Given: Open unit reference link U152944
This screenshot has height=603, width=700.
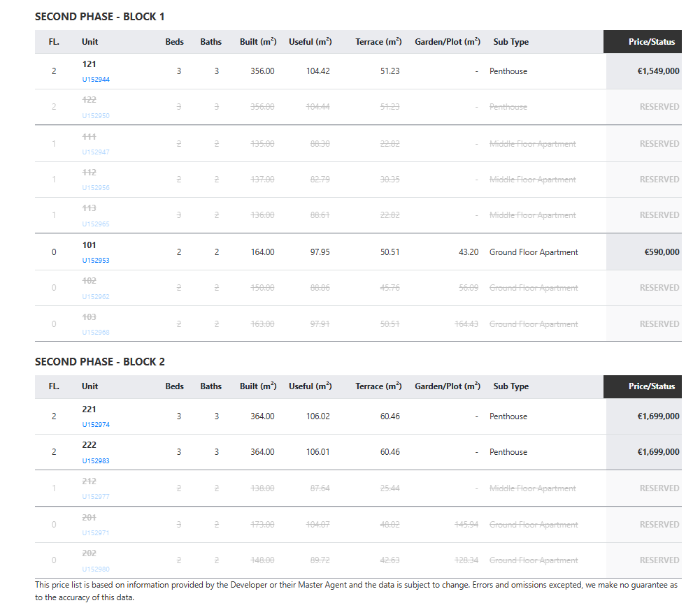Looking at the screenshot, I should coord(96,80).
